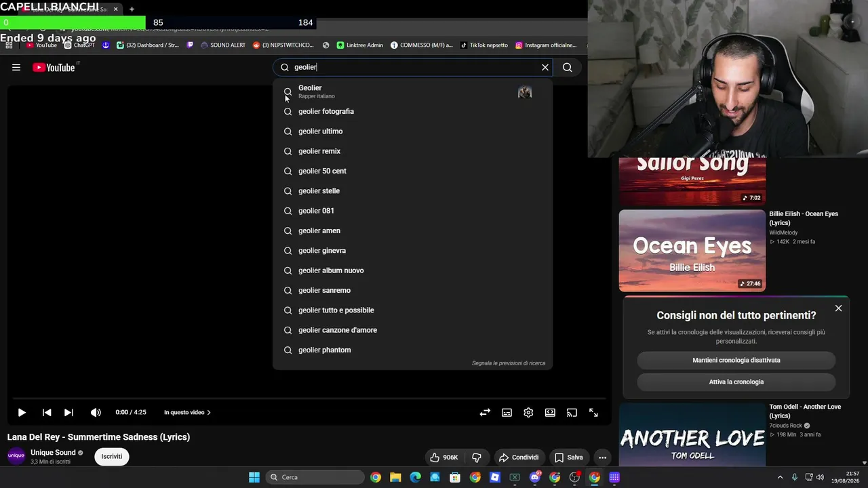Open the Unique Sound channel avatar
Viewport: 868px width, 488px height.
(x=16, y=456)
